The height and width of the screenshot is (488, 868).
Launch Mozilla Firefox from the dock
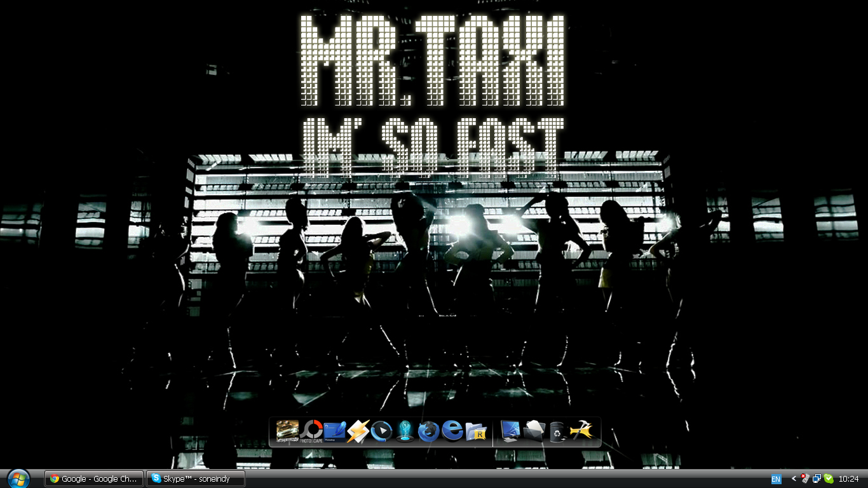(428, 431)
